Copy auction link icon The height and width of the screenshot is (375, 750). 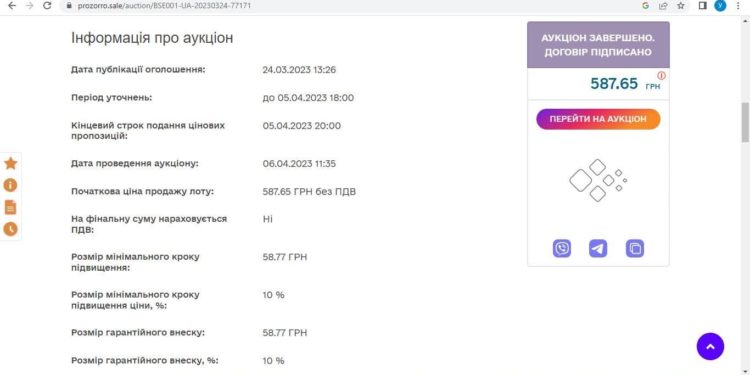[x=635, y=249]
